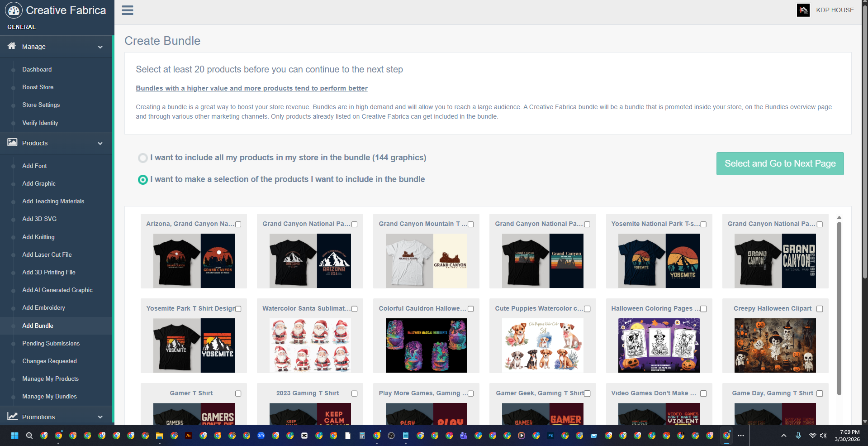The width and height of the screenshot is (868, 446).
Task: Expand the Promotions section chevron
Action: pyautogui.click(x=100, y=417)
